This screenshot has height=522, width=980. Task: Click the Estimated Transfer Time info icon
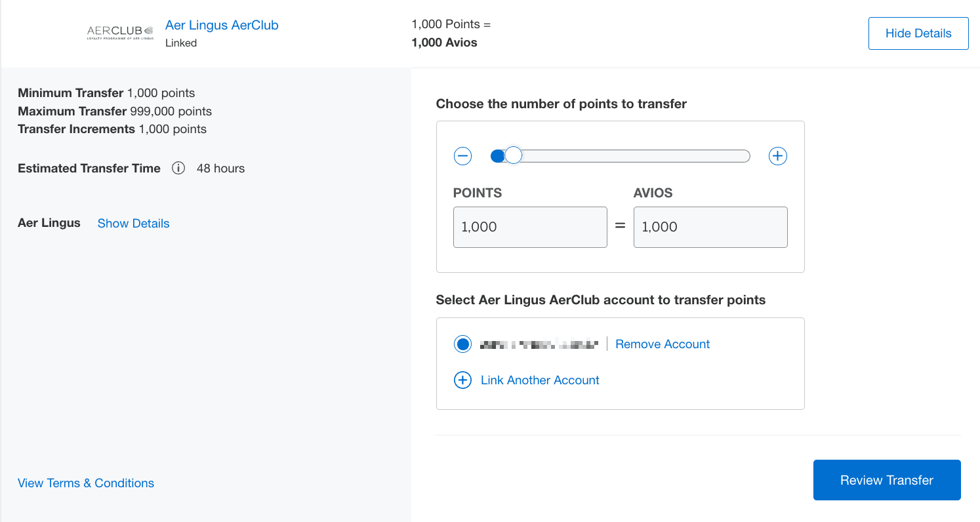click(178, 169)
